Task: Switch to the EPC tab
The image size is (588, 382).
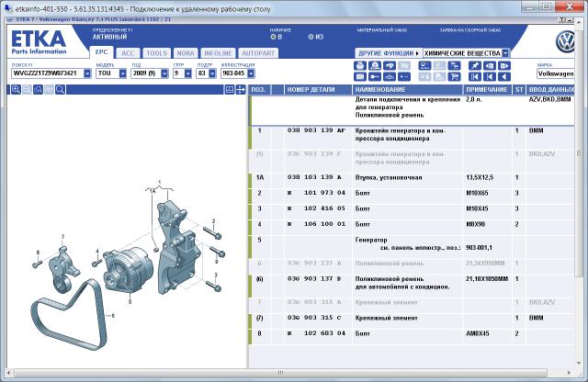Action: [x=101, y=52]
